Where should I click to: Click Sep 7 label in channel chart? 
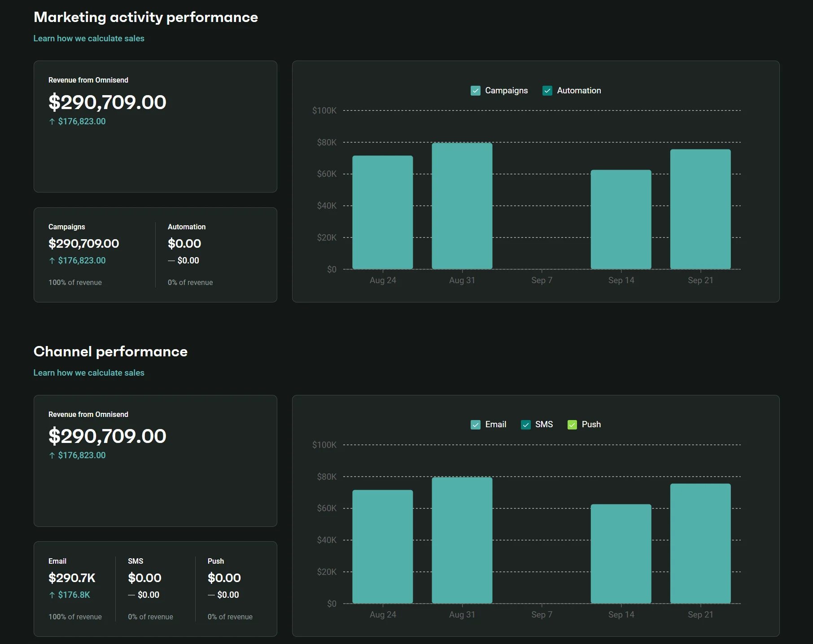[x=542, y=615]
